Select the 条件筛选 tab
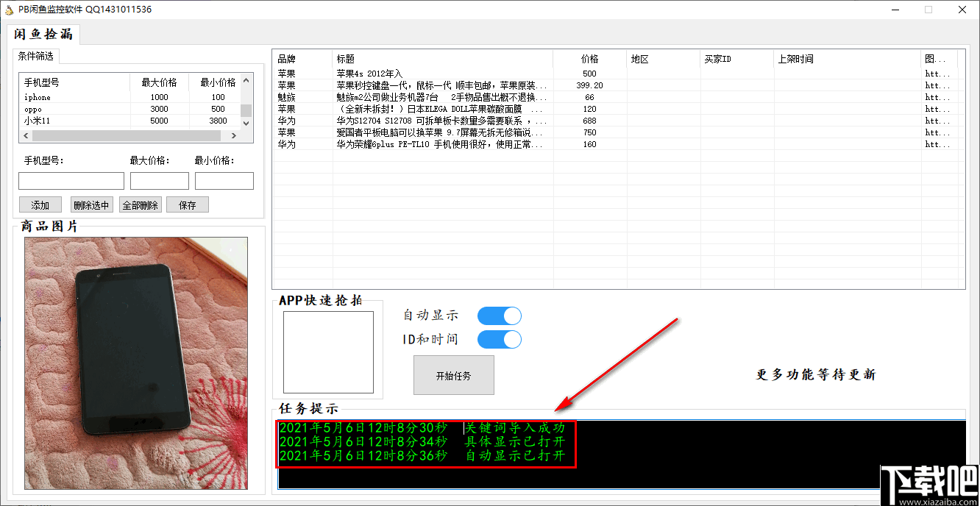 tap(36, 56)
